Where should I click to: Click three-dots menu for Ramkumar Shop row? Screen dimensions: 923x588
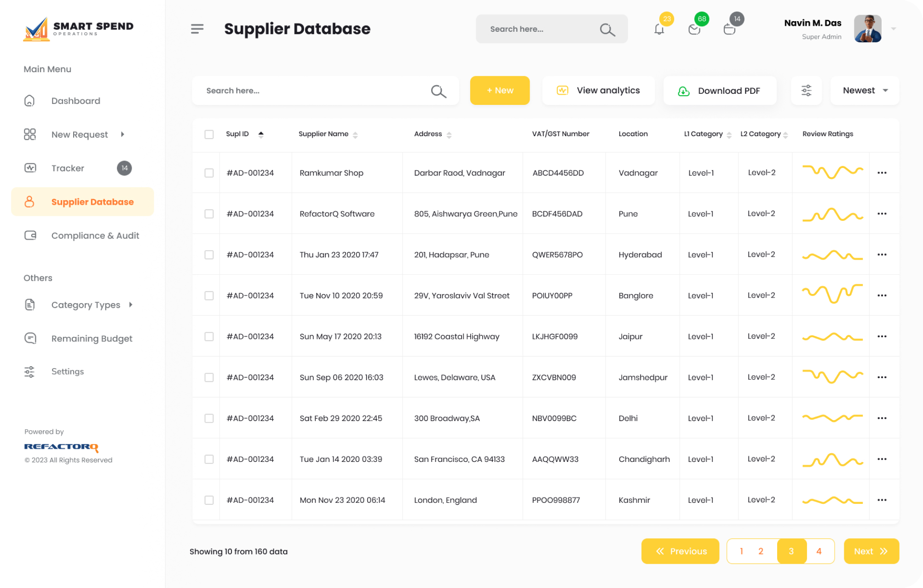[882, 173]
